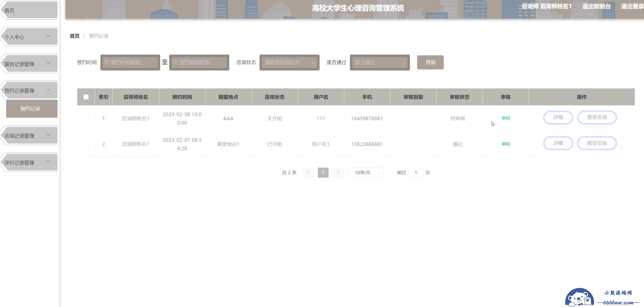Toggle select-all checkbox in table header
Image resolution: width=644 pixels, height=307 pixels.
86,97
